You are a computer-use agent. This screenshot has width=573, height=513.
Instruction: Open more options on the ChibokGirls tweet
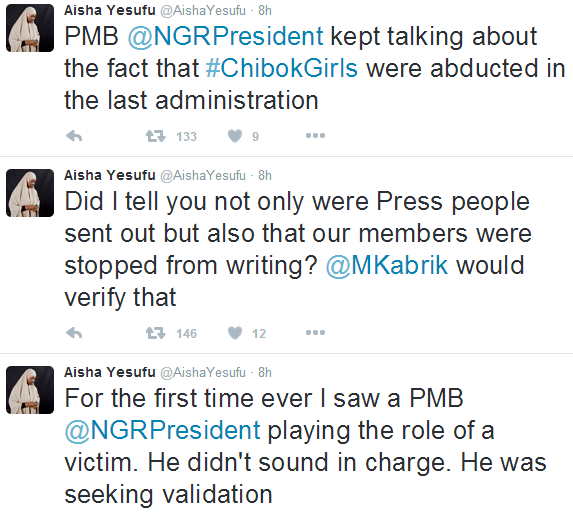315,136
